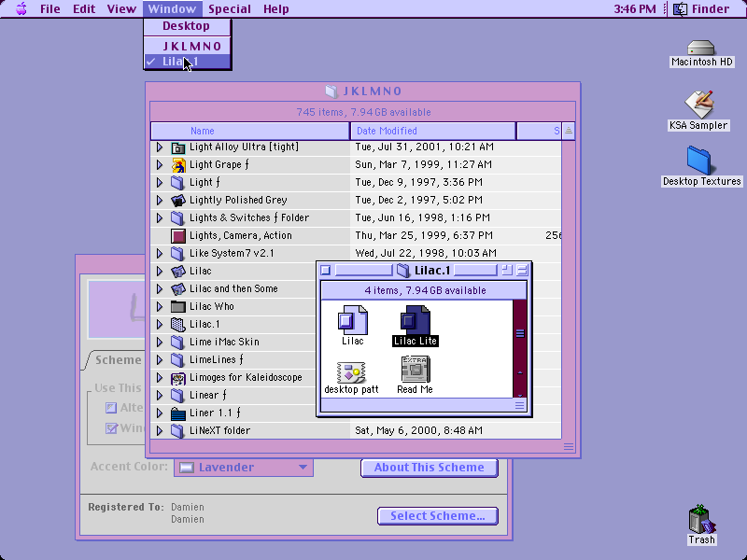Sort list by Date Modified column header

(433, 131)
